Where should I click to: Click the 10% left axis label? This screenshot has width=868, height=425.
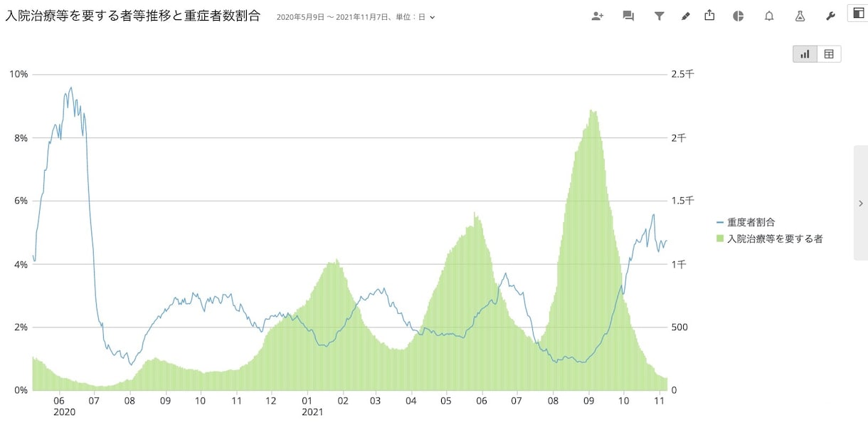[x=18, y=74]
